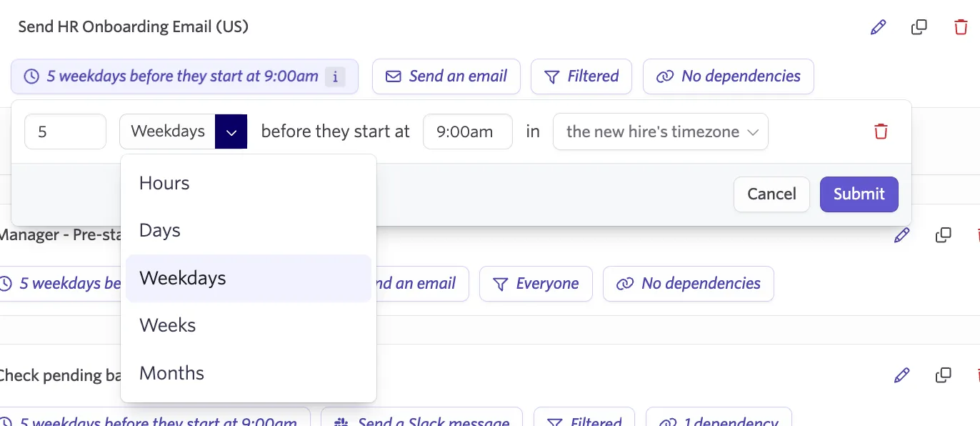Select Days from the unit list
This screenshot has height=426, width=980.
[249, 231]
